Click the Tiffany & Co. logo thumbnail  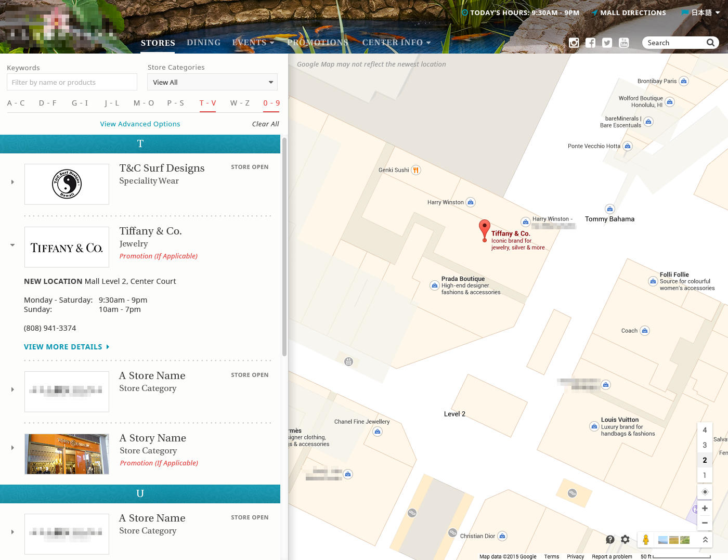67,247
